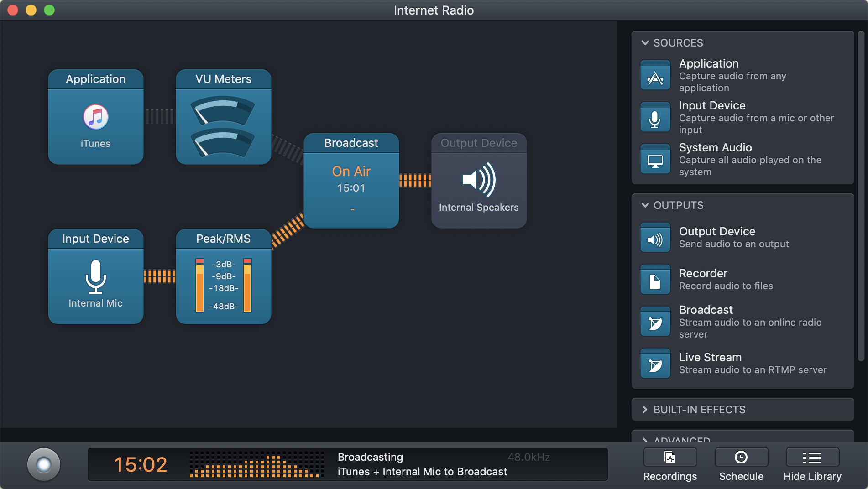This screenshot has width=868, height=489.
Task: Click the library panel scrollbar
Action: tap(861, 196)
